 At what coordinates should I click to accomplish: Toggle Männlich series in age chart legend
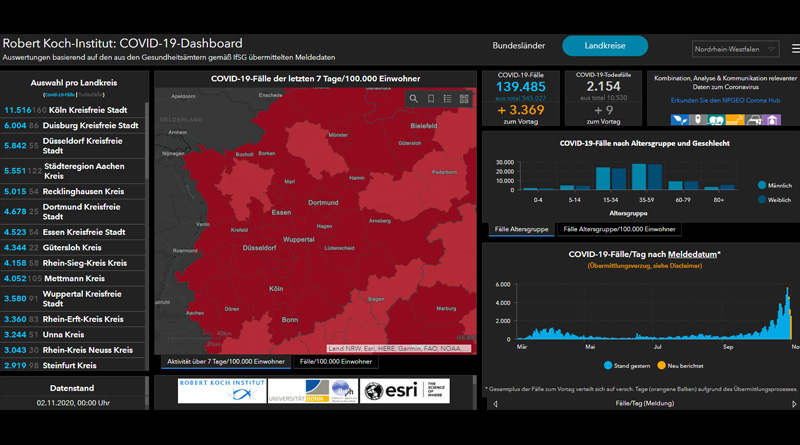(x=774, y=185)
